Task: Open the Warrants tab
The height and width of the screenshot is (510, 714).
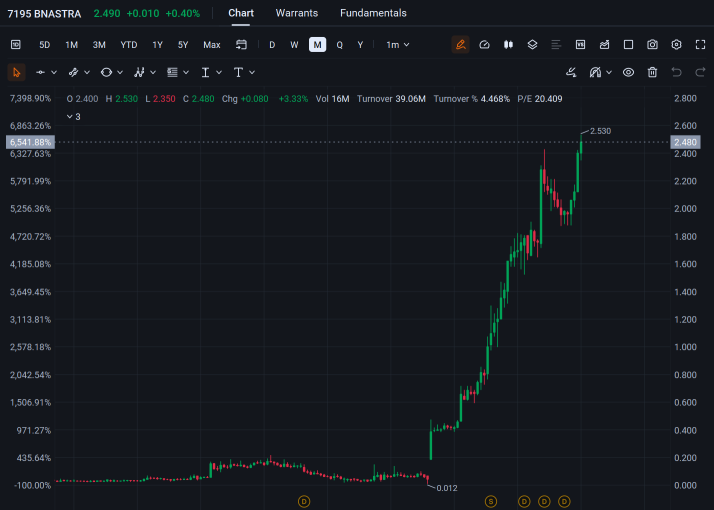Action: [x=296, y=13]
